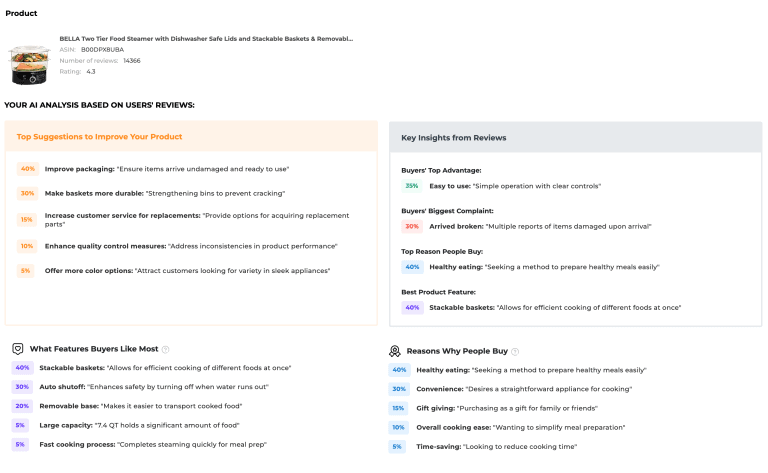Click the 30% badge next to Make baskets more durable

tap(28, 193)
